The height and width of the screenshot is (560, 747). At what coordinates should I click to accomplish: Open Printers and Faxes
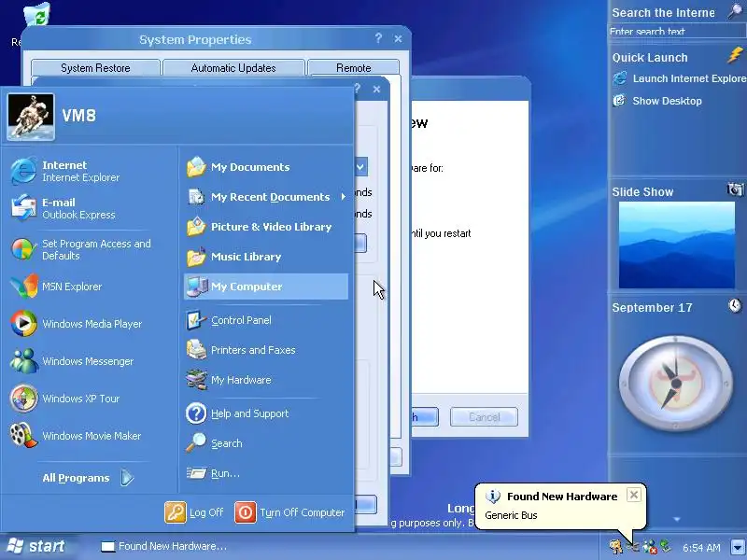[x=266, y=350]
